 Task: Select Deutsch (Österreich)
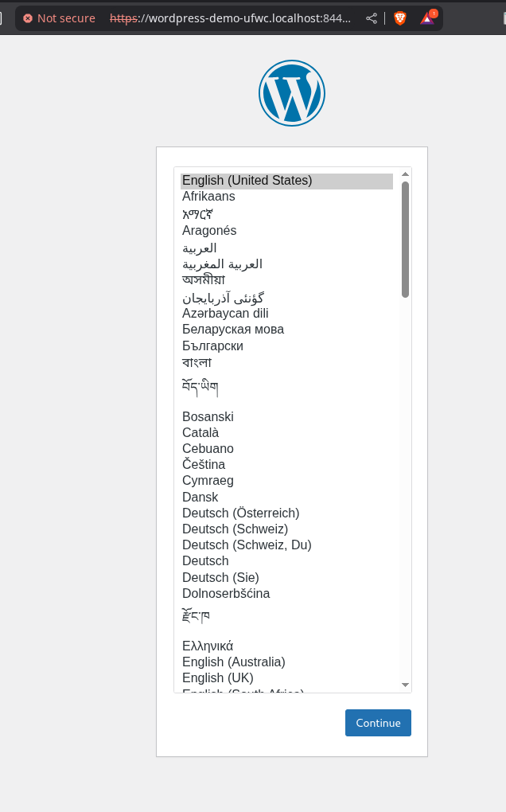tap(286, 513)
